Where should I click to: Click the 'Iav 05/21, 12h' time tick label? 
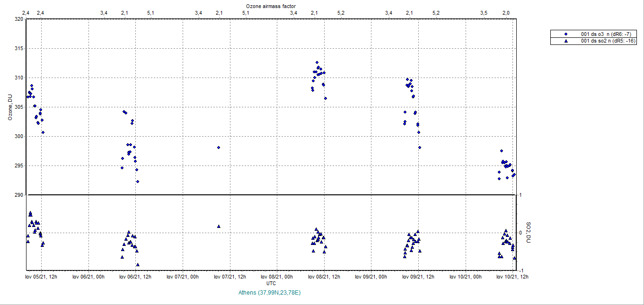42,277
